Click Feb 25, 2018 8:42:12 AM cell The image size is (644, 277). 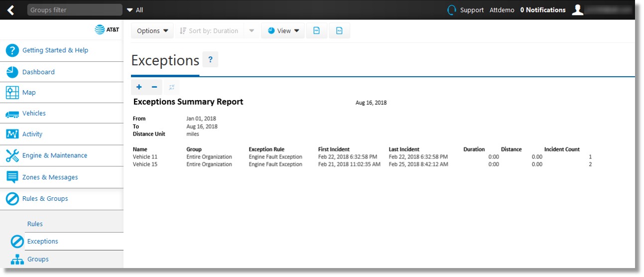pos(418,164)
